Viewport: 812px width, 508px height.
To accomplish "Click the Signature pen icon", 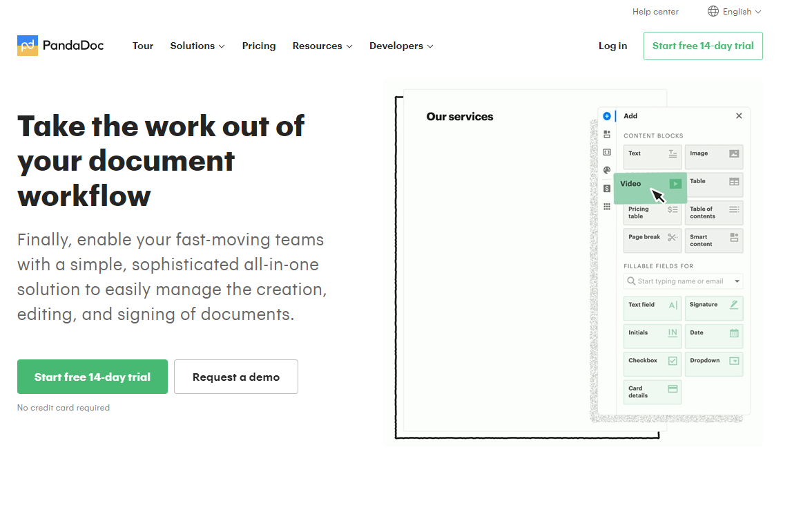I will point(734,305).
